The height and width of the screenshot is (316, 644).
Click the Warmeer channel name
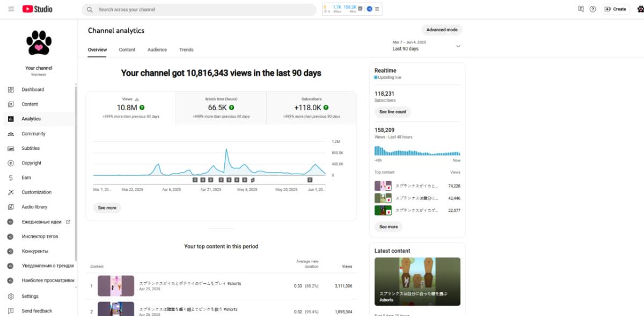click(x=39, y=75)
